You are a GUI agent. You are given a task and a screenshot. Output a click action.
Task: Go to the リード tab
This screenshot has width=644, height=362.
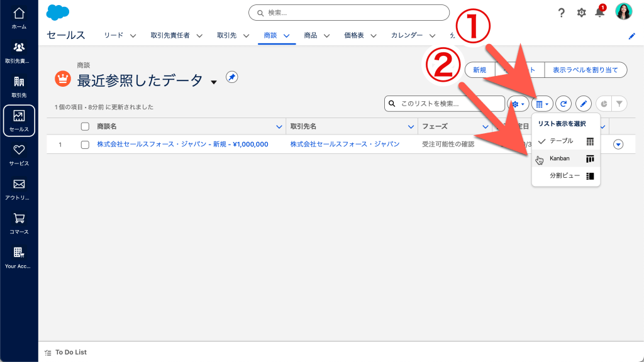[113, 35]
